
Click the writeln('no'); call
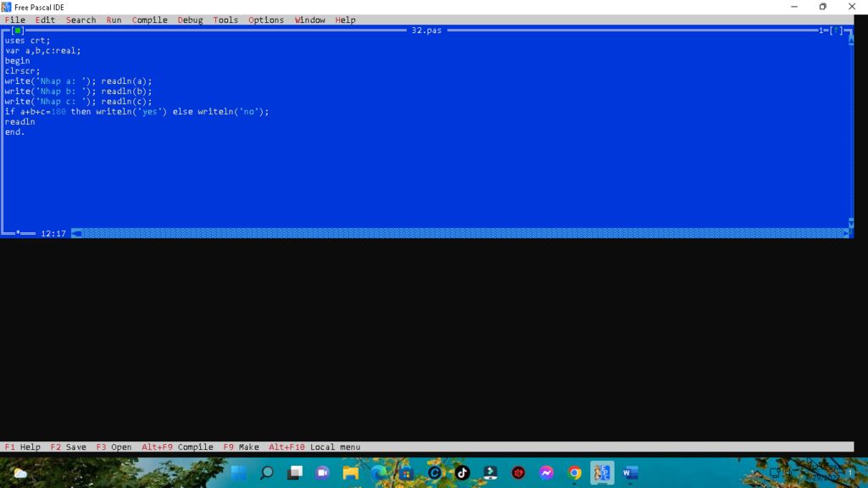(233, 112)
